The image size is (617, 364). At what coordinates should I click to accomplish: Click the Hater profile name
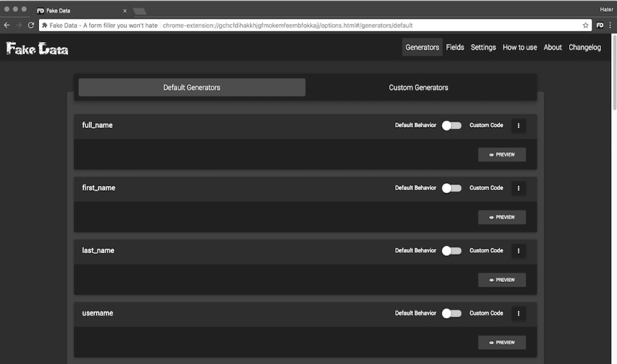click(606, 9)
